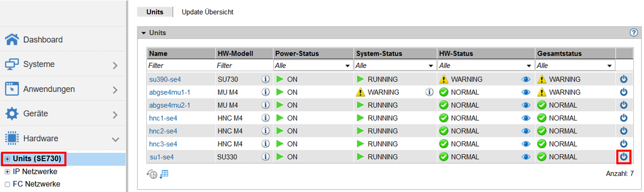Open the HW-Status filter dropdown
The width and height of the screenshot is (644, 192).
click(486, 66)
